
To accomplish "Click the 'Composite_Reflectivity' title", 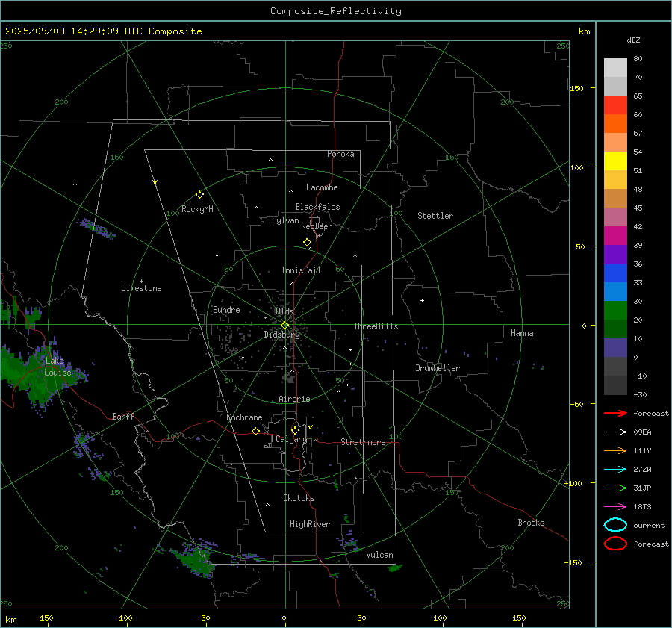I will [x=336, y=11].
